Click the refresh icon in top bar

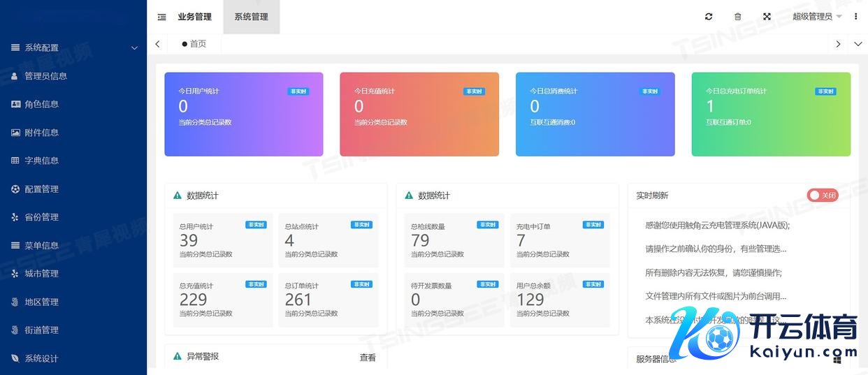tap(709, 17)
